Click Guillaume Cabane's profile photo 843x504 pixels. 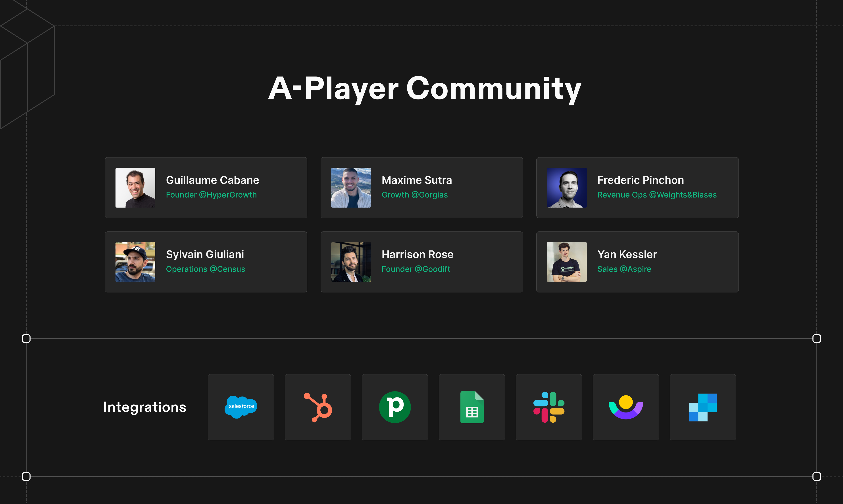pyautogui.click(x=135, y=187)
